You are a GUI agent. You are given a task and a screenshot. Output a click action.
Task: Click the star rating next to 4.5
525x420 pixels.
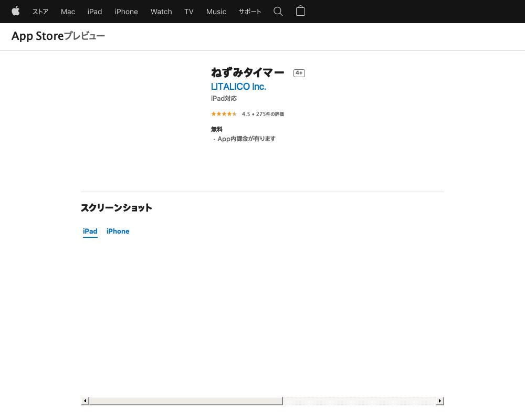click(x=224, y=114)
